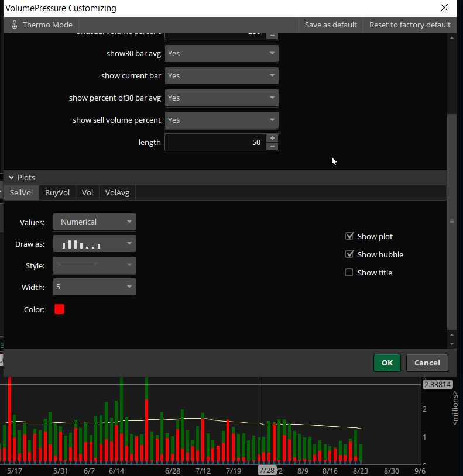Click the red Color swatch
The height and width of the screenshot is (476, 463).
pos(60,309)
